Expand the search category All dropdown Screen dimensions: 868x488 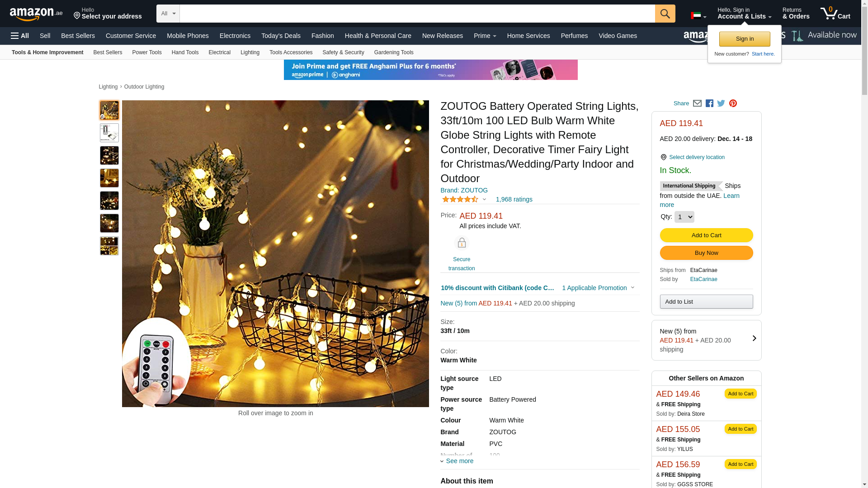click(168, 14)
